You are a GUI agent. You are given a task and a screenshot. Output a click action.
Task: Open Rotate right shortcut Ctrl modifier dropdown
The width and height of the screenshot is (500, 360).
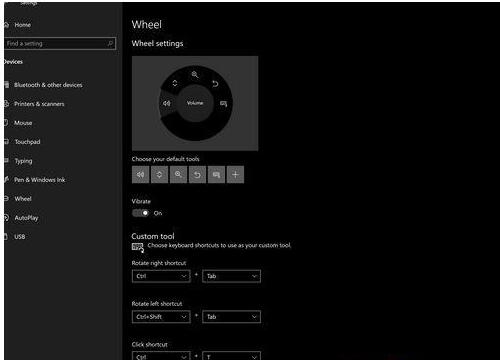pos(161,276)
